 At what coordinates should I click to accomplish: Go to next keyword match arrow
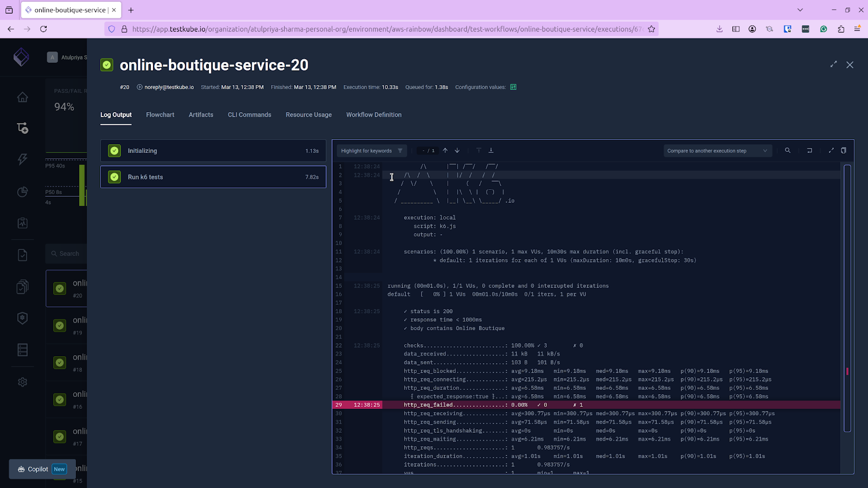point(457,150)
